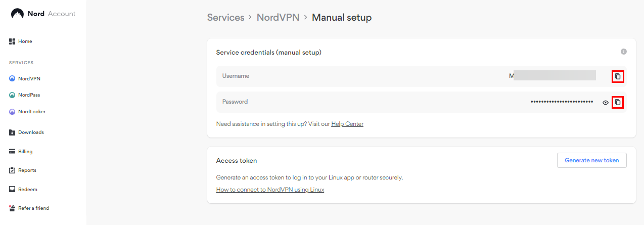Click the masked Password field
Image resolution: width=644 pixels, height=225 pixels.
562,102
